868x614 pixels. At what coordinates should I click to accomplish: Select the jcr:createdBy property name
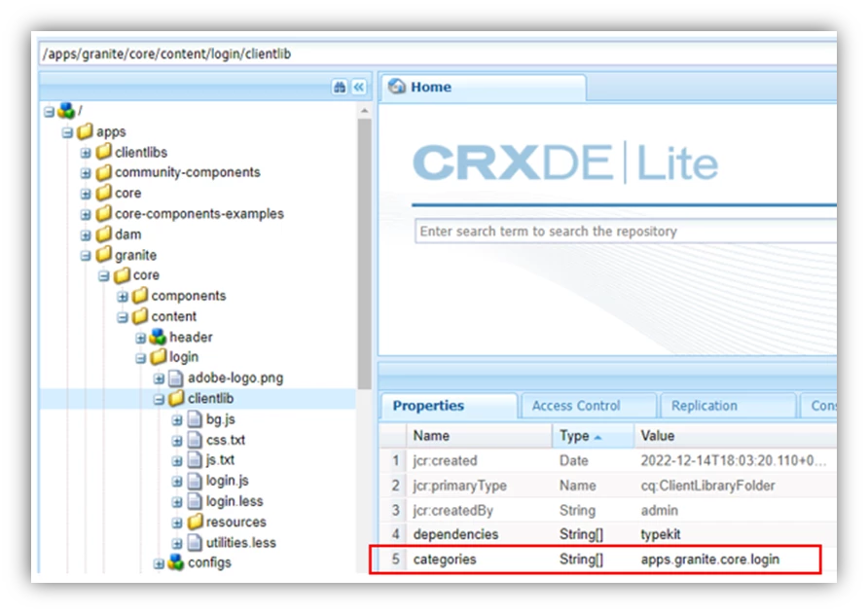(x=452, y=511)
